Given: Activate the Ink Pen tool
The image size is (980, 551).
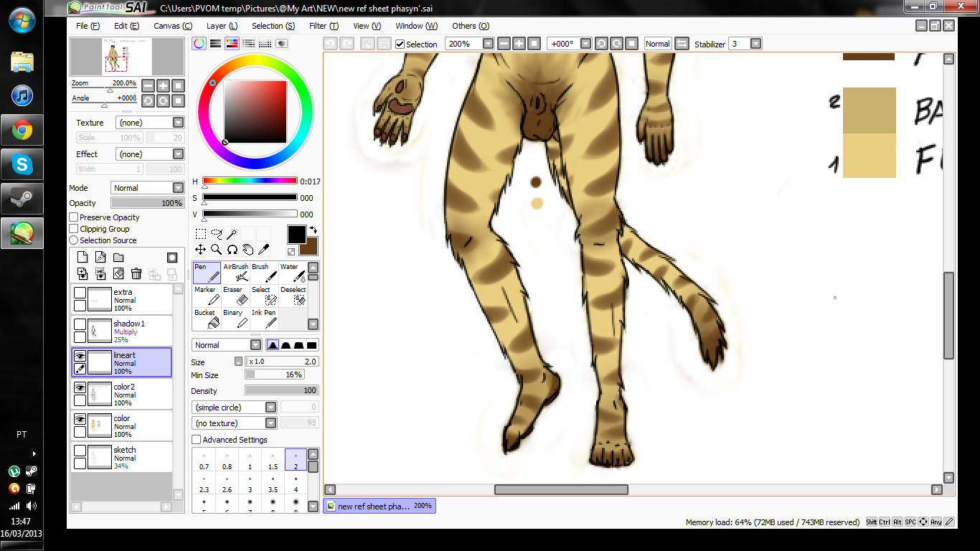Looking at the screenshot, I should [264, 319].
